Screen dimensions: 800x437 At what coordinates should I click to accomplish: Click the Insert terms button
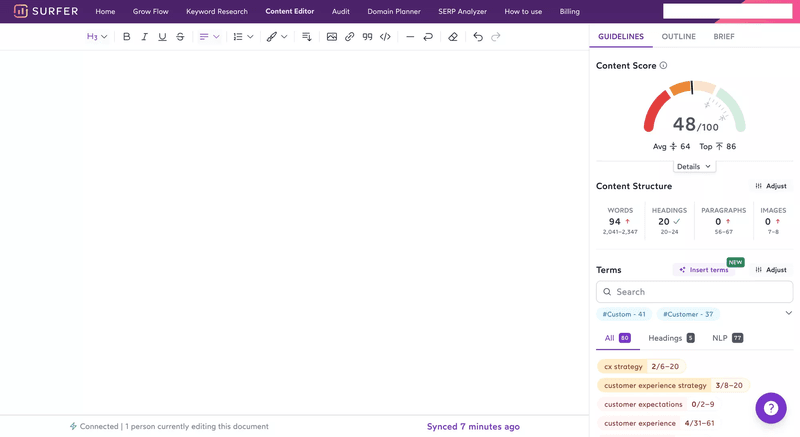[x=703, y=270]
